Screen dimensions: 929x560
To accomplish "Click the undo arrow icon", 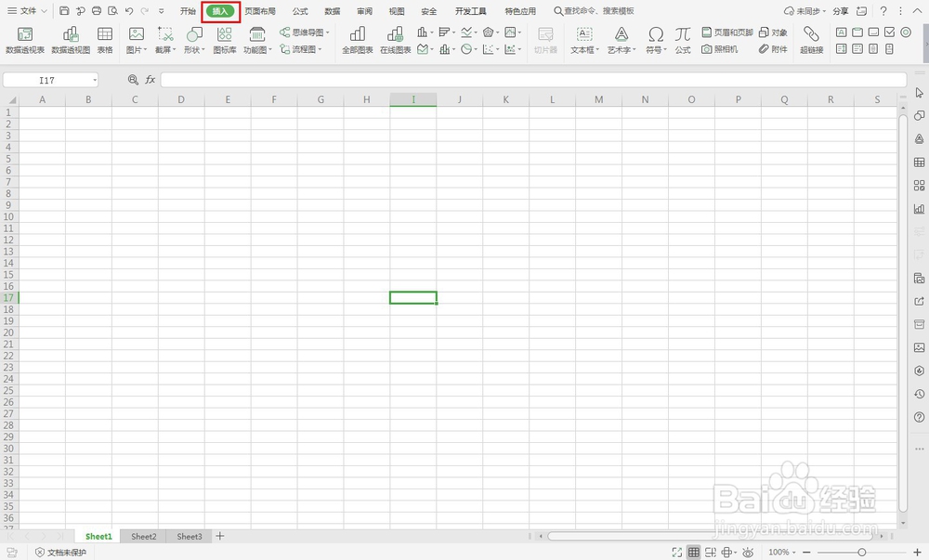I will click(x=129, y=10).
